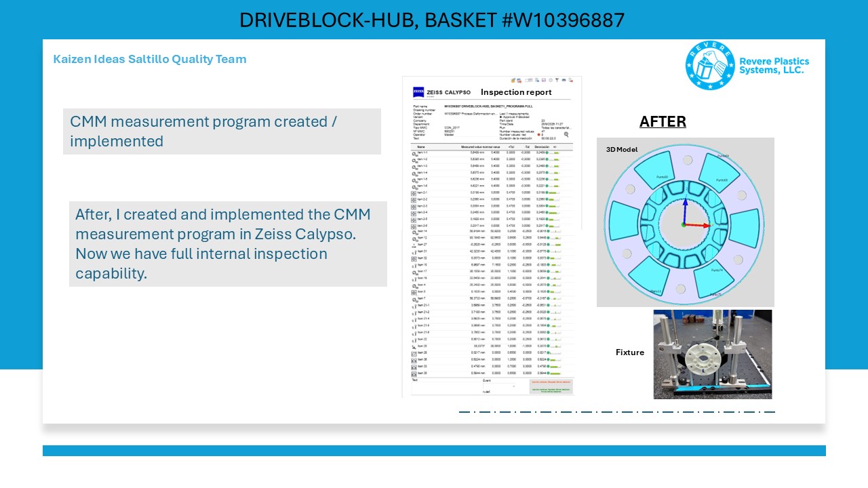868x488 pixels.
Task: Select the Kaizen Ideas Saltillo Quality Team text
Action: [150, 59]
